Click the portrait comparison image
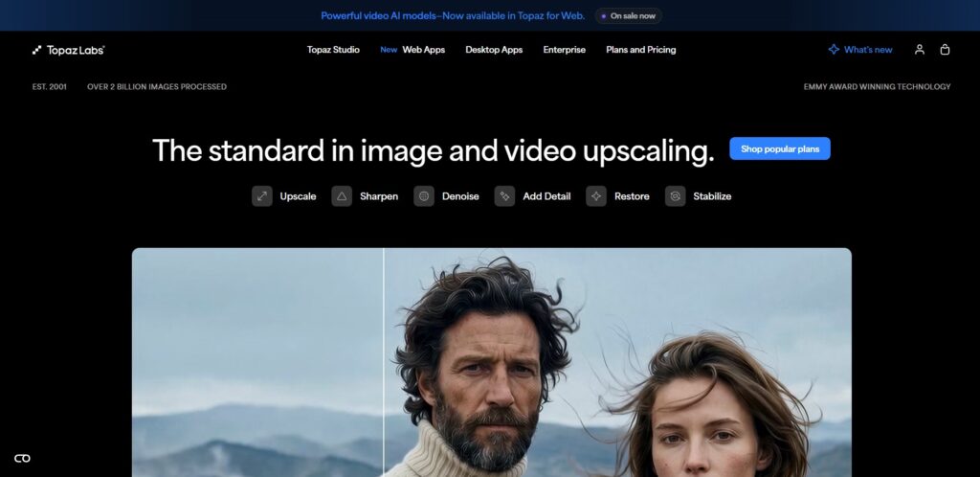This screenshot has height=477, width=980. [x=492, y=363]
